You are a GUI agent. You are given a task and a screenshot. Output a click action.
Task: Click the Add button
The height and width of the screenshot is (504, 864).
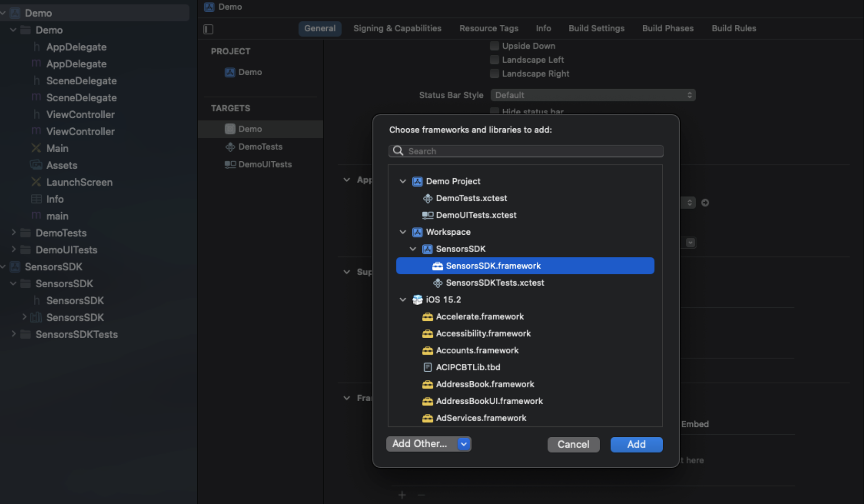tap(636, 445)
